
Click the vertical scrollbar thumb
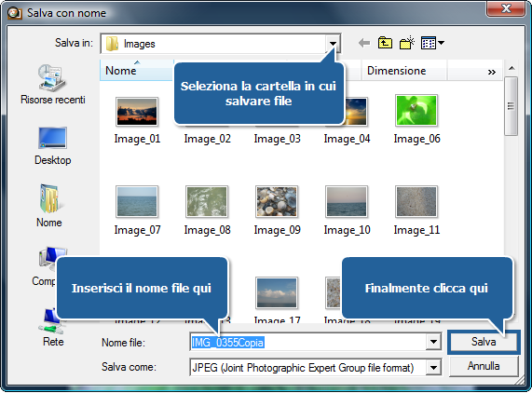pos(511,106)
